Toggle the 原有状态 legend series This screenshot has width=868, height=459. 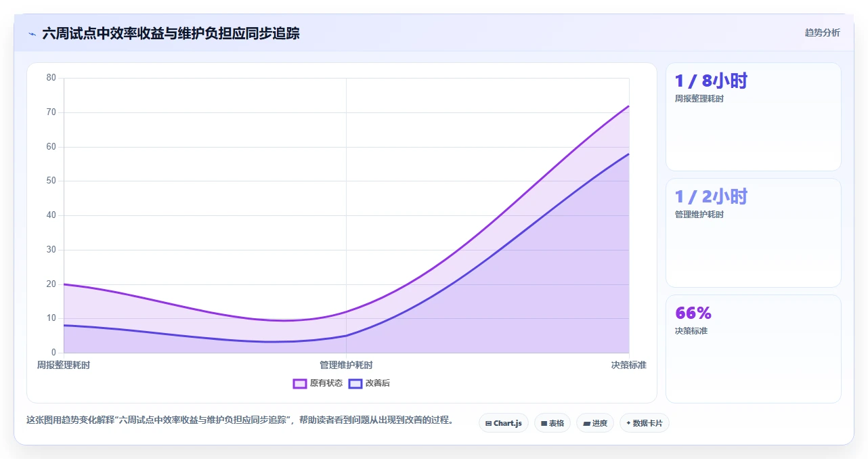coord(318,383)
